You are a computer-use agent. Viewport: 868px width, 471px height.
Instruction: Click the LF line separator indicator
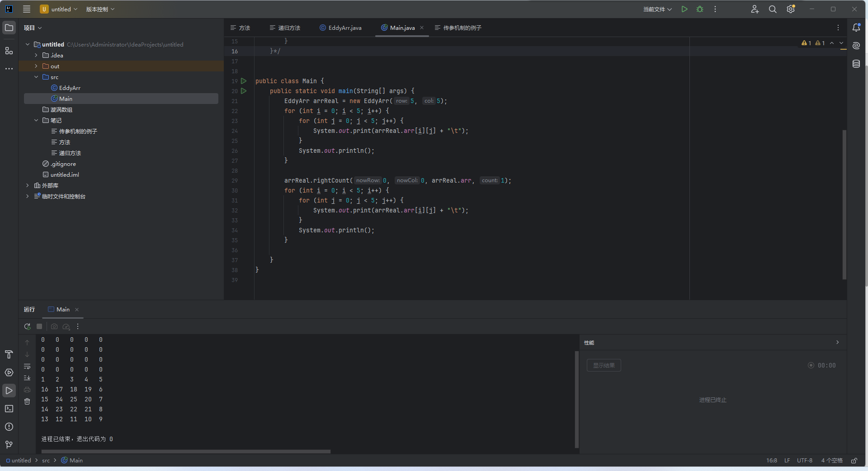(x=787, y=461)
